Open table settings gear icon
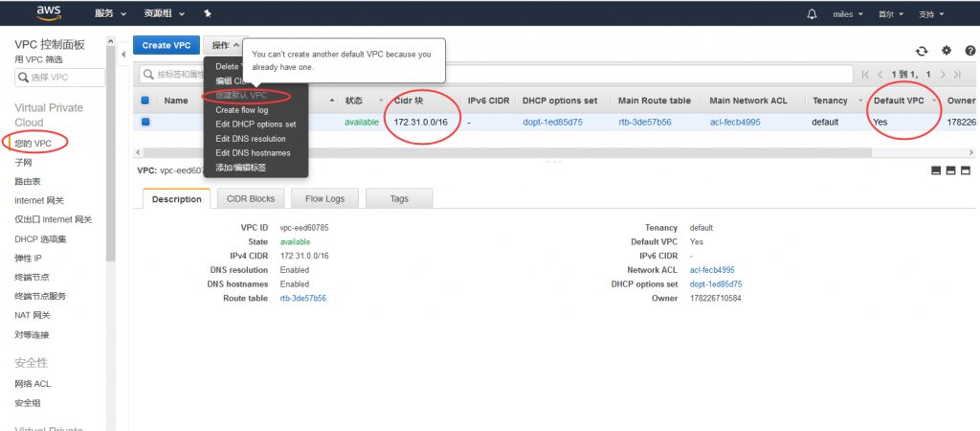 point(947,51)
